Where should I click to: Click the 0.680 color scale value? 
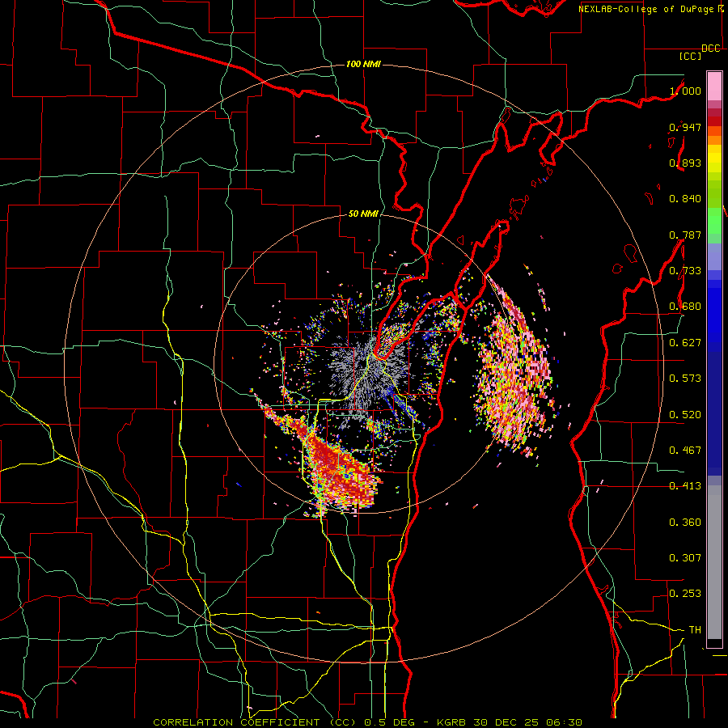tap(685, 307)
